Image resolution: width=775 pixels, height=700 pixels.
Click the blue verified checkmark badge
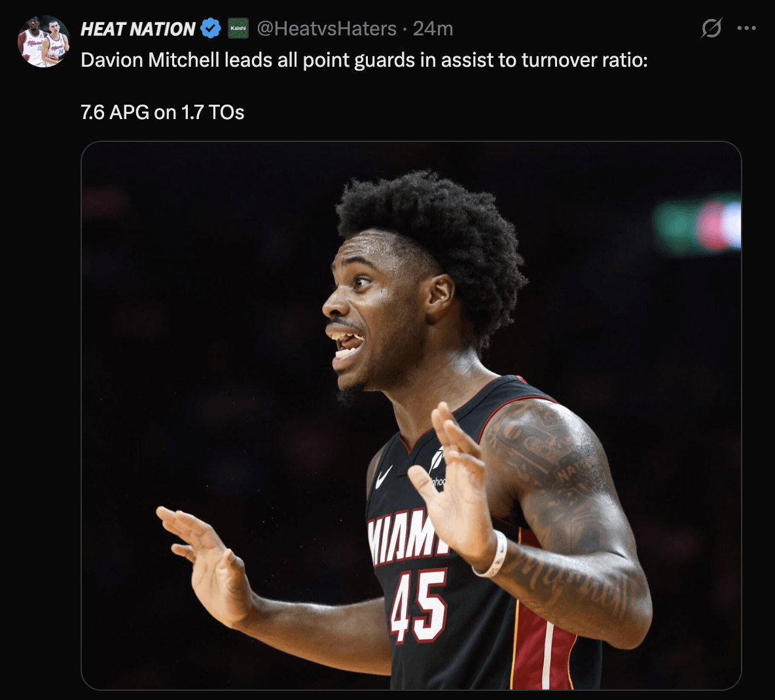(x=211, y=29)
